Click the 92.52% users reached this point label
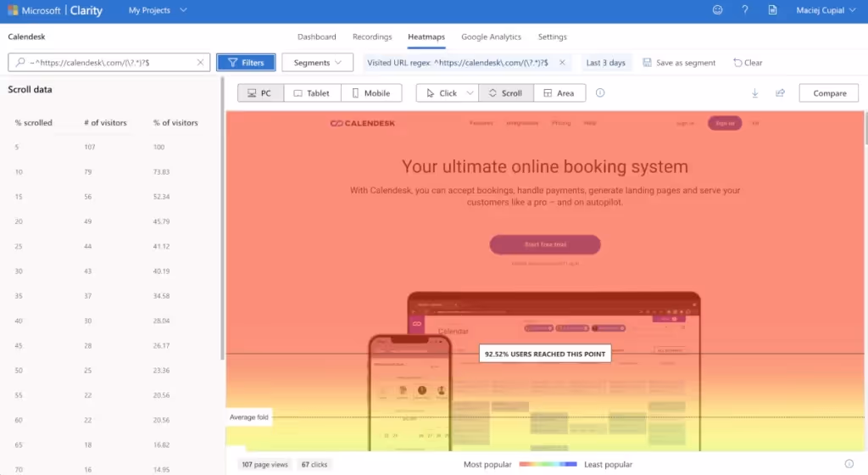The height and width of the screenshot is (475, 868). pyautogui.click(x=545, y=354)
